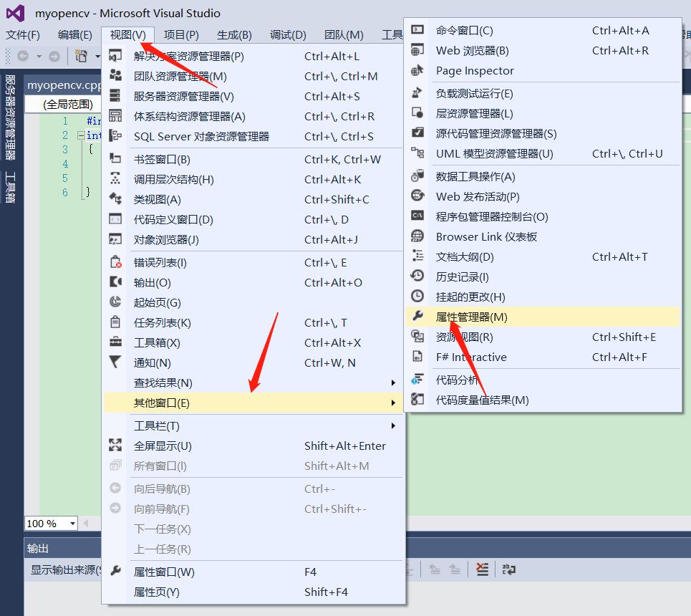Choose 起始页(G) menu item
Screen dimensions: 691x616
(253, 302)
